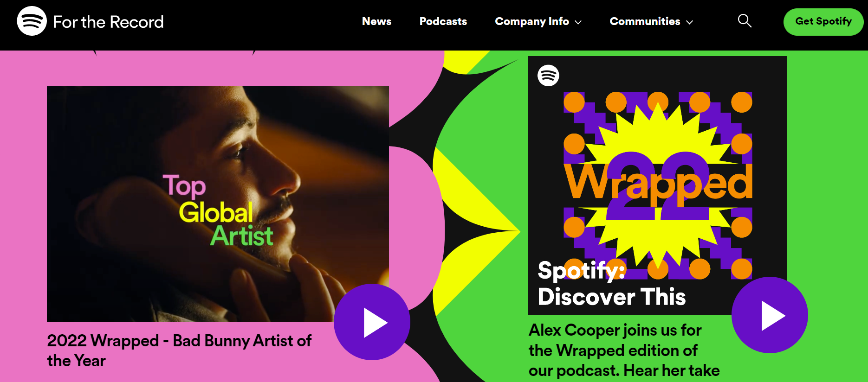The height and width of the screenshot is (382, 868).
Task: Open 2022 Wrapped Bad Bunny article title
Action: [179, 350]
